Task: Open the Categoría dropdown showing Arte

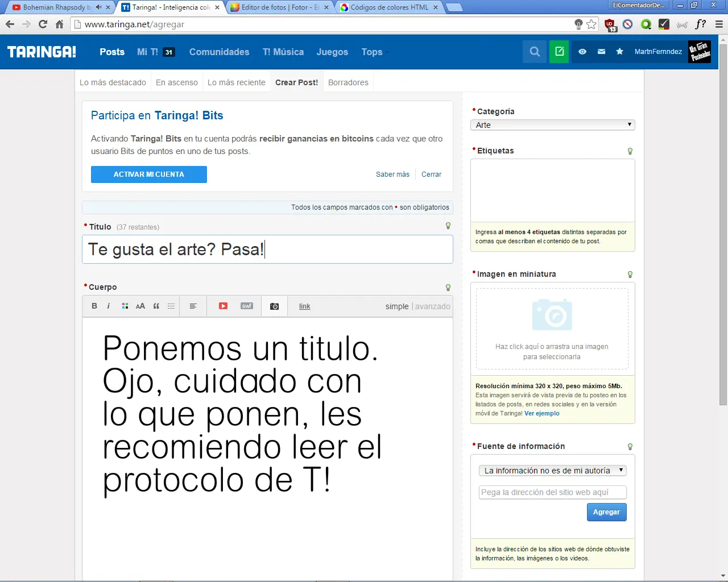Action: 553,125
